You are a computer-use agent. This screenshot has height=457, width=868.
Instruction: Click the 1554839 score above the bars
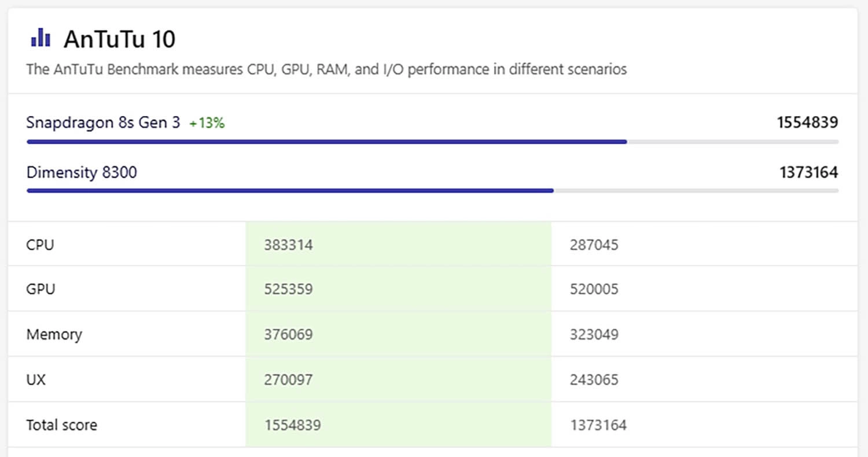click(x=807, y=123)
